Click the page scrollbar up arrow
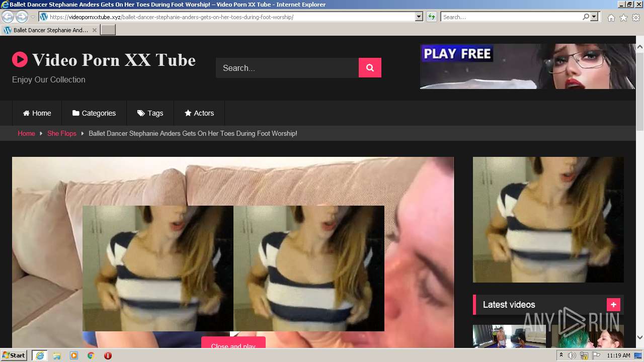This screenshot has width=644, height=362. pos(639,47)
